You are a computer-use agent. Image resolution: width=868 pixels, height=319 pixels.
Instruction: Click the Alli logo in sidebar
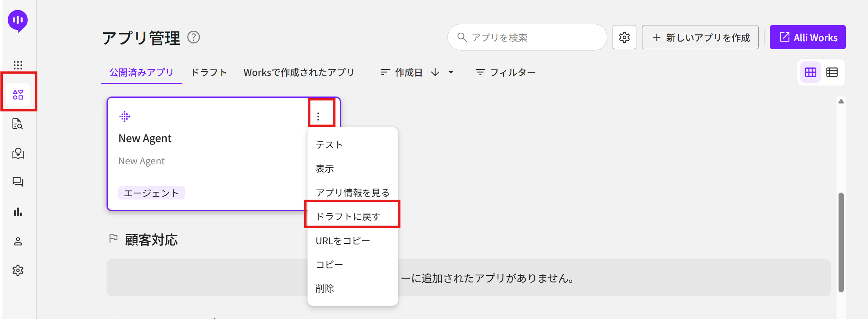click(18, 21)
